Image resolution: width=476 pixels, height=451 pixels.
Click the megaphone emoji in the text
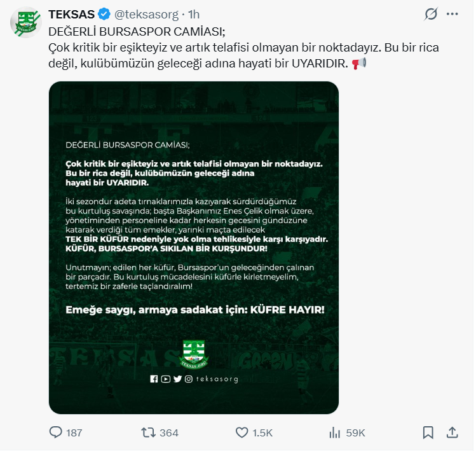coord(359,64)
